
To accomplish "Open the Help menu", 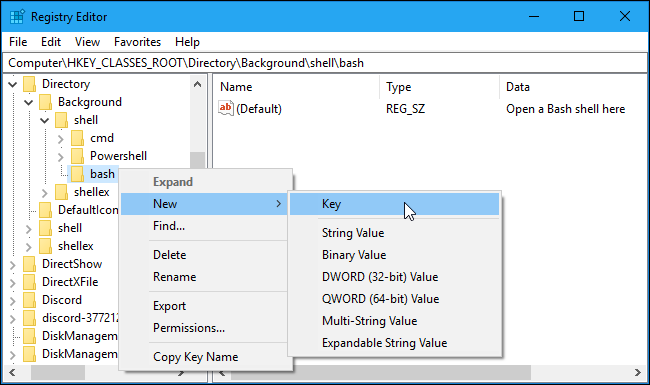I will (x=187, y=42).
